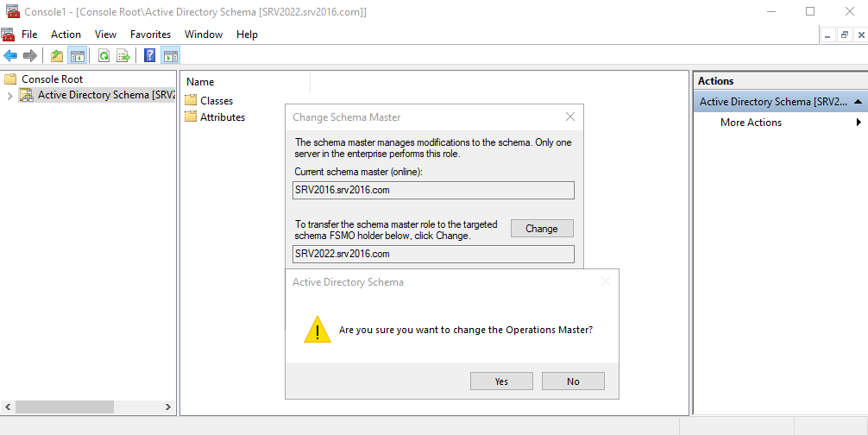Viewport: 868px width, 435px height.
Task: Click the yellow warning triangle icon
Action: pos(318,330)
